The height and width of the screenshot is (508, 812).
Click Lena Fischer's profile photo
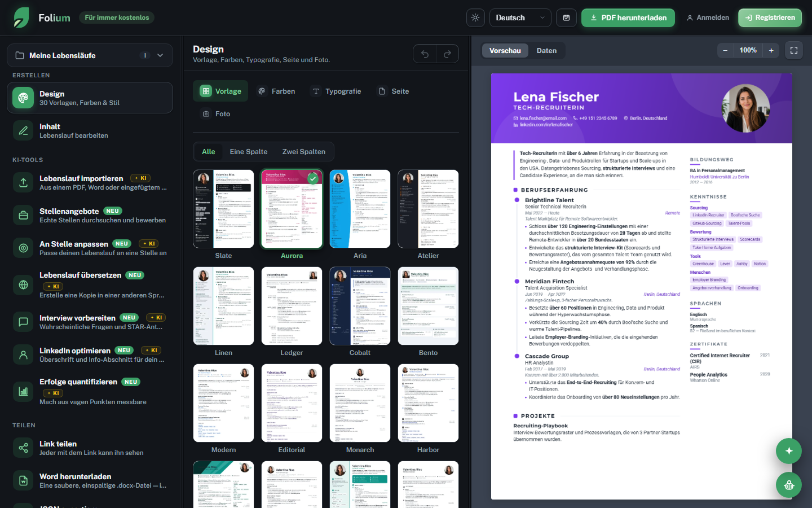746,108
